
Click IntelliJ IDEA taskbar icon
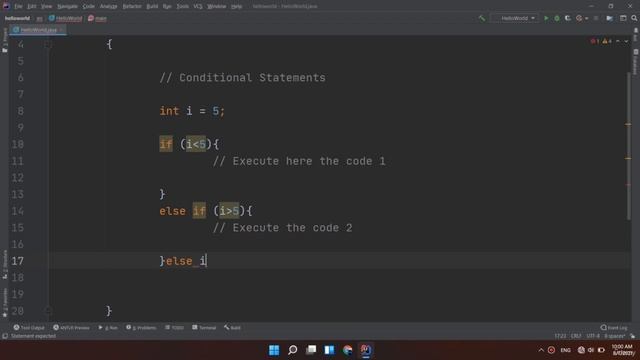pyautogui.click(x=366, y=350)
